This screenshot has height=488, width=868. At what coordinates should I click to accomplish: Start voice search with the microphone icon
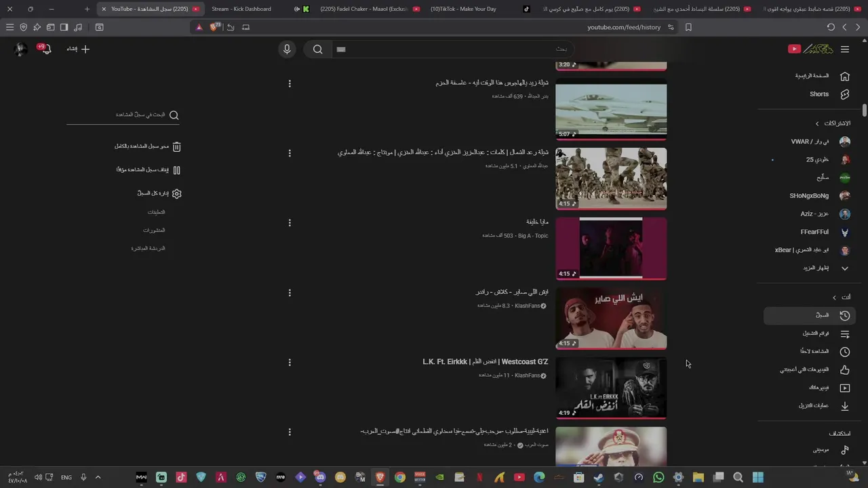click(287, 49)
